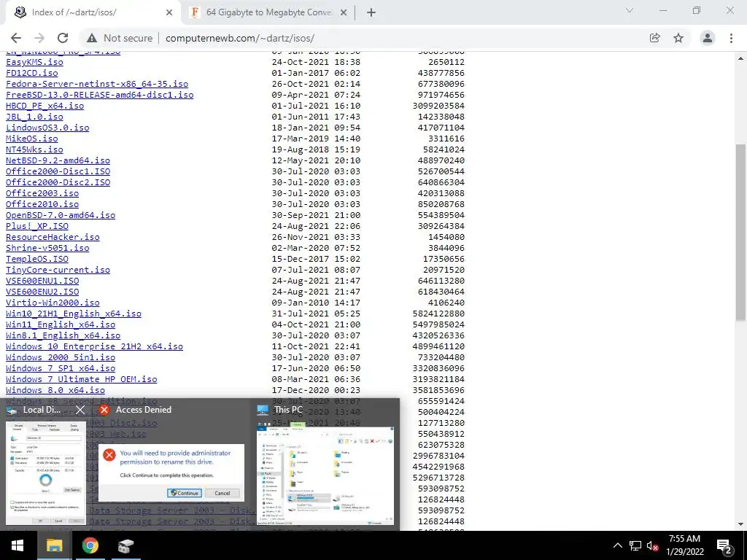The width and height of the screenshot is (747, 560).
Task: Open the Chrome profile icon
Action: click(x=708, y=38)
